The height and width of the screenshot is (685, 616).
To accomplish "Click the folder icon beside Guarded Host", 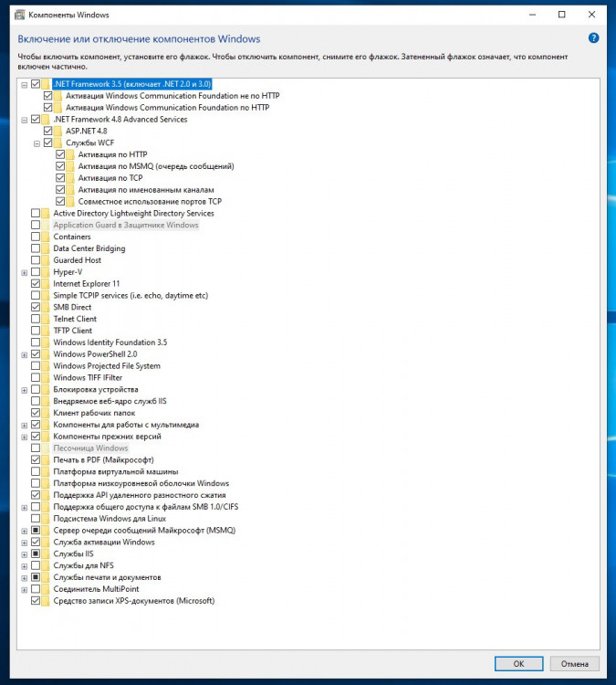I will point(46,260).
